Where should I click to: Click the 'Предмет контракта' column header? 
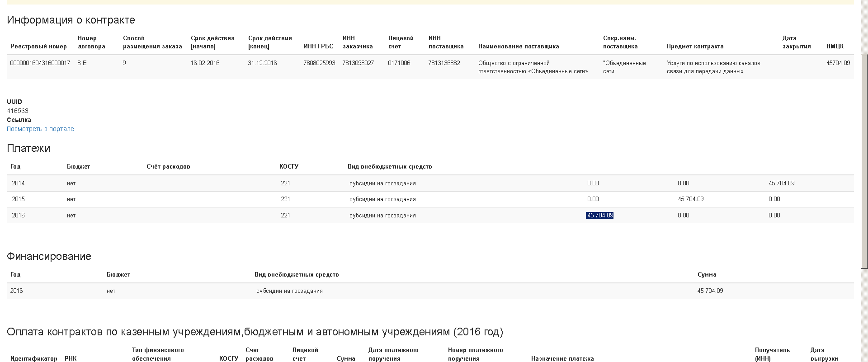tap(695, 47)
